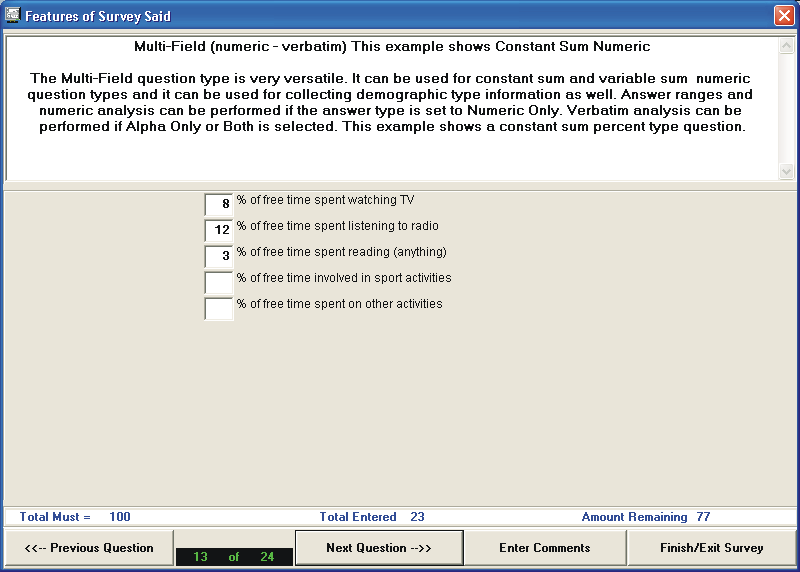800x572 pixels.
Task: Click the '% of free time spent listening to radio' label
Action: [338, 226]
